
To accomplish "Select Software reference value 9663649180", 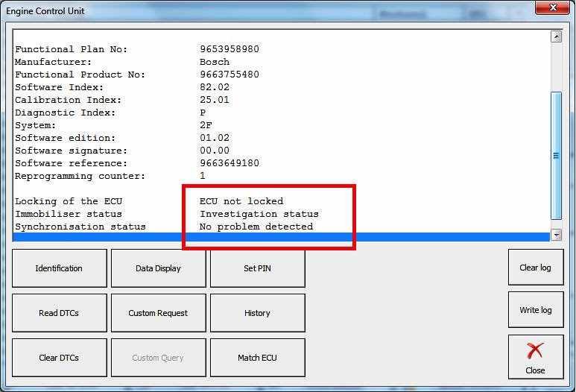I will [230, 163].
